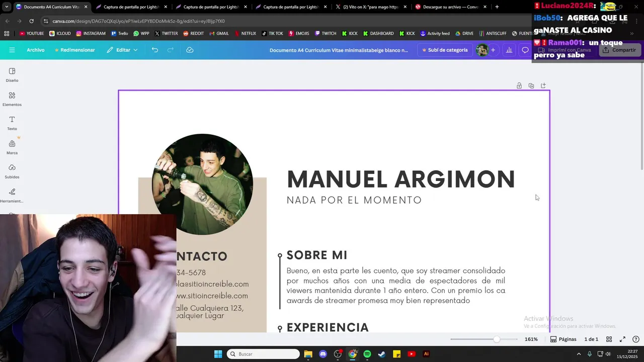
Task: Open Steam from the taskbar
Action: tap(382, 354)
